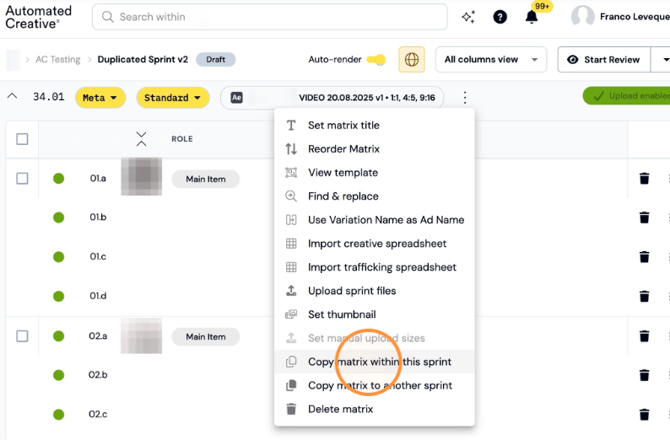Screen dimensions: 670x440
Task: Open the Start Review split arrow
Action: tap(663, 59)
